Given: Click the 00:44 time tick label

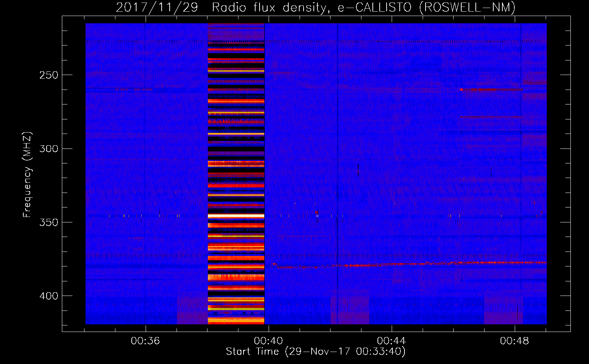Looking at the screenshot, I should (391, 341).
